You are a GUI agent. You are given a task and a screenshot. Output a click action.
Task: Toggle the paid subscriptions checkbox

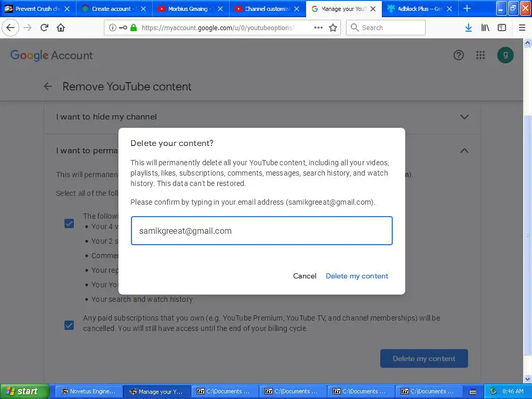pos(69,325)
